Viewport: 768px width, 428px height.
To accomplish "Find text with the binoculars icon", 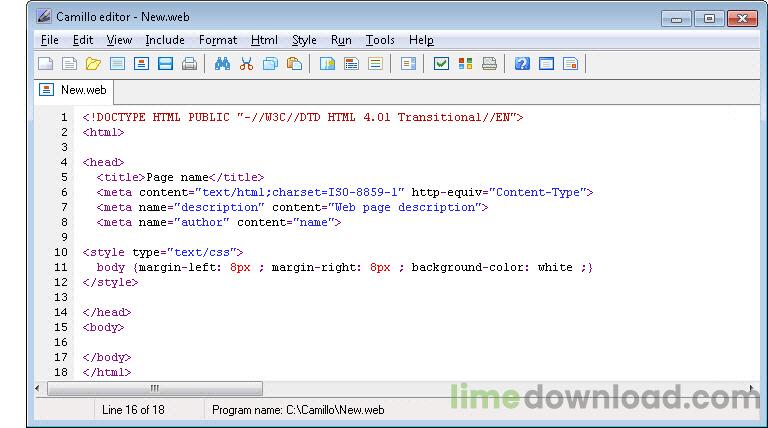I will pyautogui.click(x=222, y=64).
